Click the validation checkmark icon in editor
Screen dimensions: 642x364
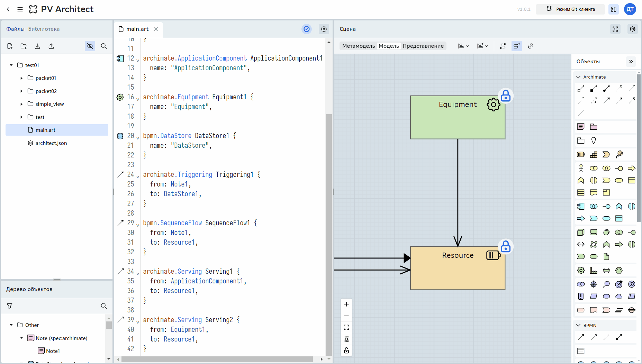click(307, 29)
